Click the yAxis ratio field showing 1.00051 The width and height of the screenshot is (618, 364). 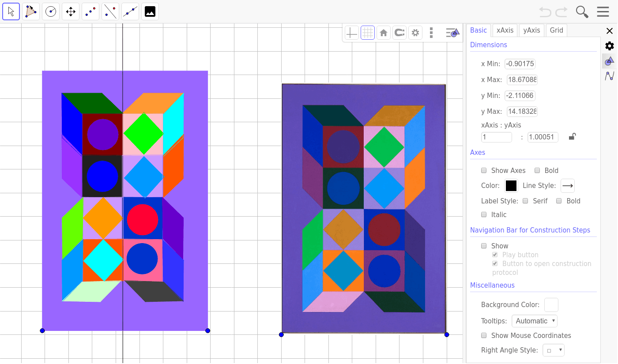pos(543,137)
